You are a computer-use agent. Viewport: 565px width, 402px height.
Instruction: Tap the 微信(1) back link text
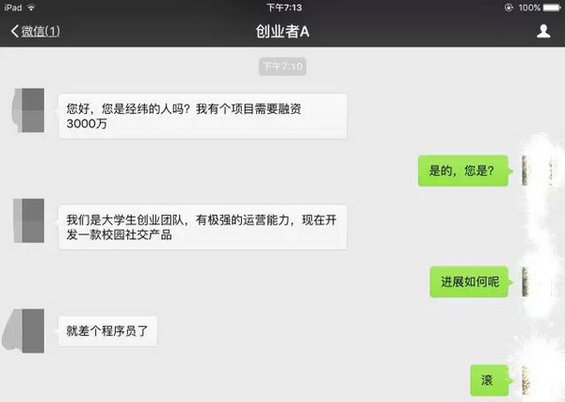(40, 31)
